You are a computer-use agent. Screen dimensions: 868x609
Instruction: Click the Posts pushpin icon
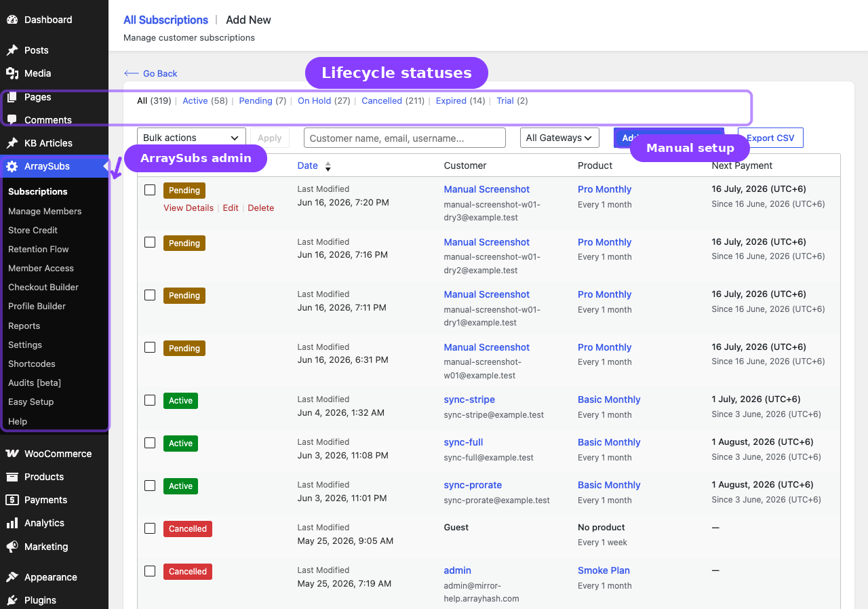coord(12,50)
